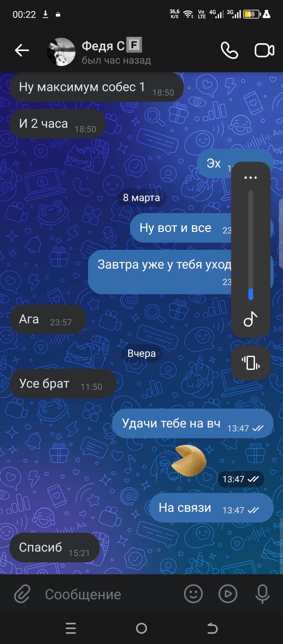
Task: Tap the fortune cookie sticker
Action: point(189,460)
